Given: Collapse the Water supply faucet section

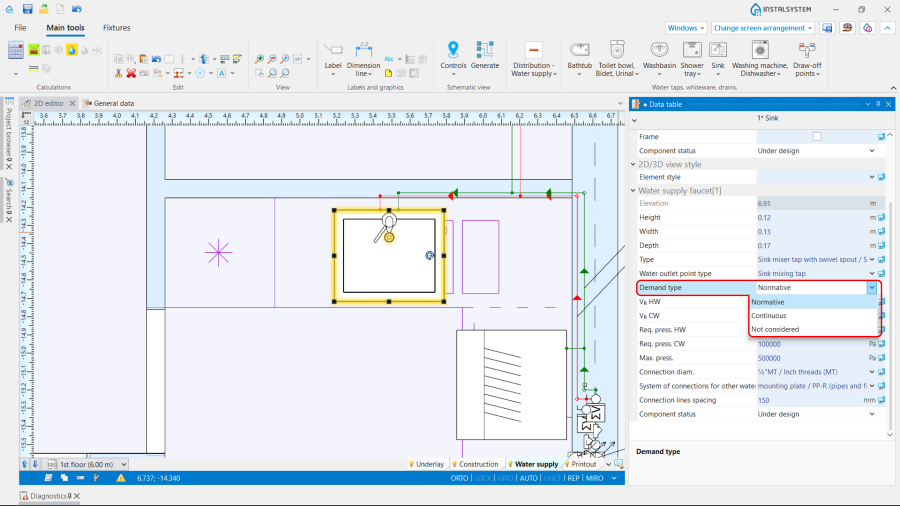Looking at the screenshot, I should (633, 190).
